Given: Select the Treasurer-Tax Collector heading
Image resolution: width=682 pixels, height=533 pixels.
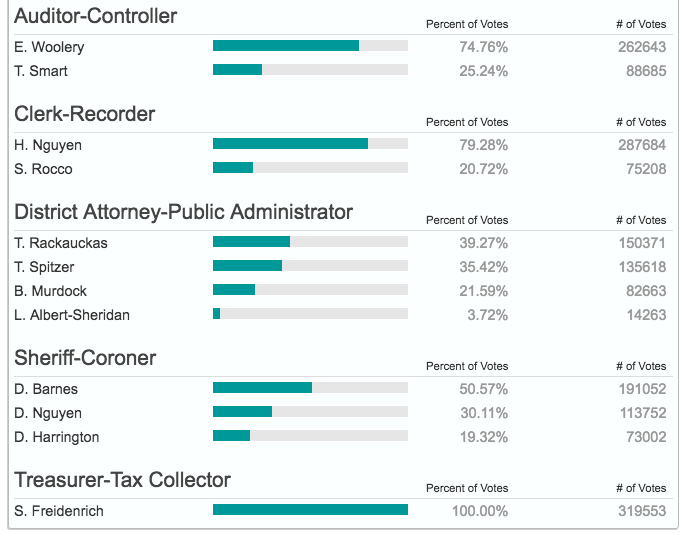Looking at the screenshot, I should (123, 480).
